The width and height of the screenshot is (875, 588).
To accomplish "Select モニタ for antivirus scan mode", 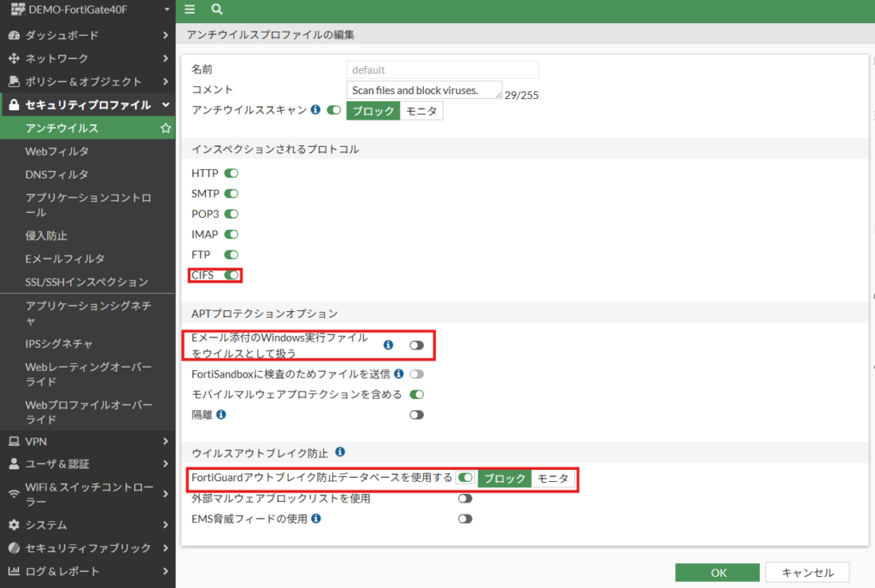I will (421, 111).
